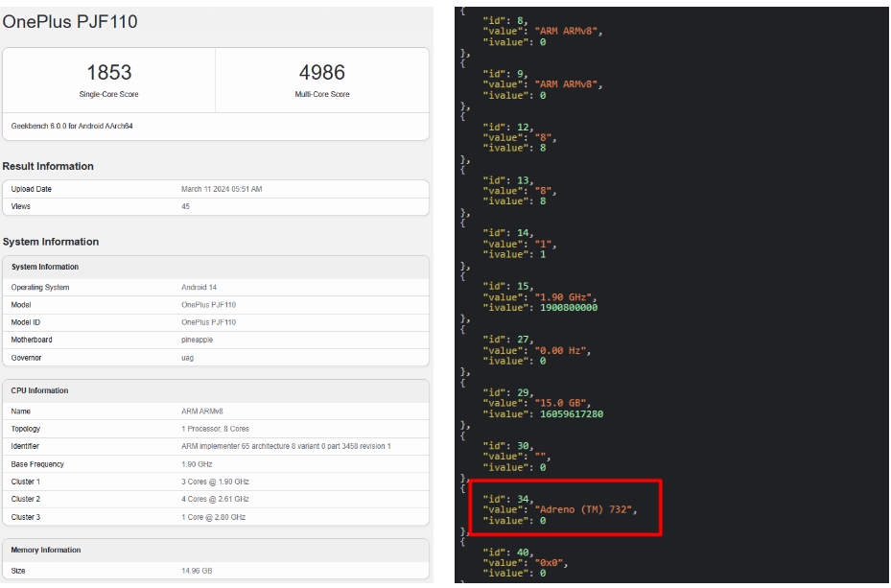Screen dimensions: 891x588
Task: Click the JSON line "id": 27
Action: tap(508, 340)
